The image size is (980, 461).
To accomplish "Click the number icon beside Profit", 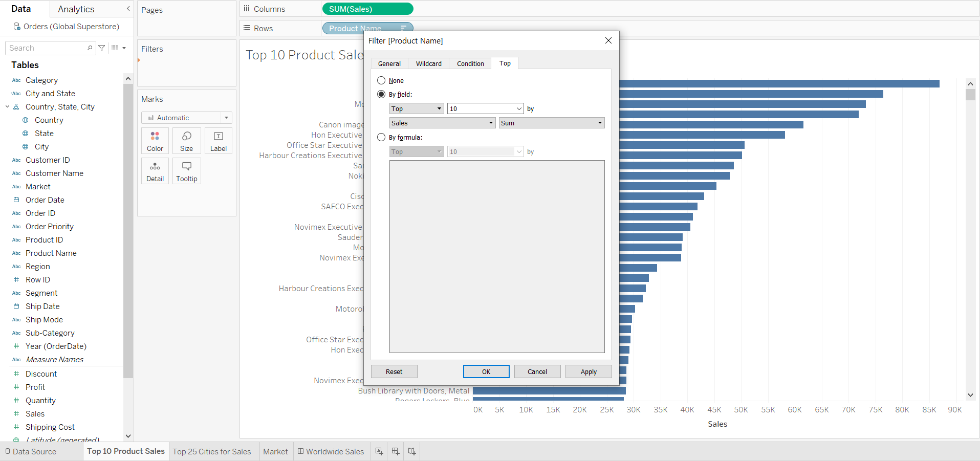I will [x=16, y=387].
